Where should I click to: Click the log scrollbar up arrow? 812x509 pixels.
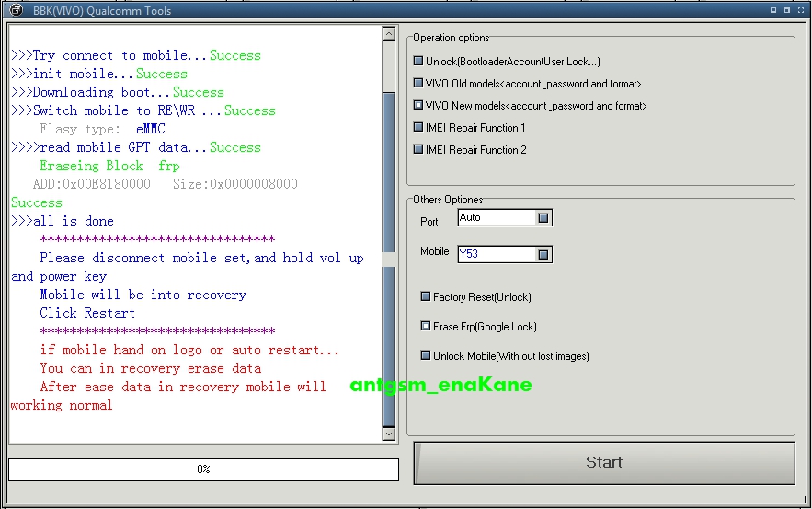click(389, 34)
